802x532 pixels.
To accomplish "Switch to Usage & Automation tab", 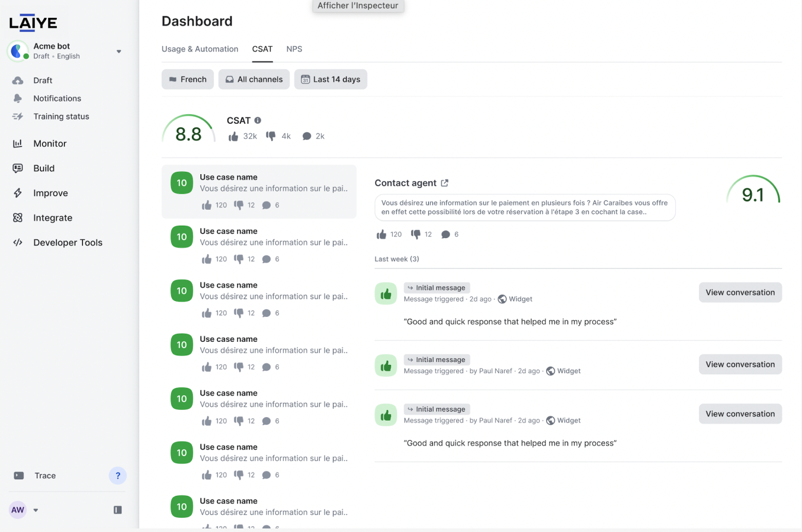I will coord(200,49).
